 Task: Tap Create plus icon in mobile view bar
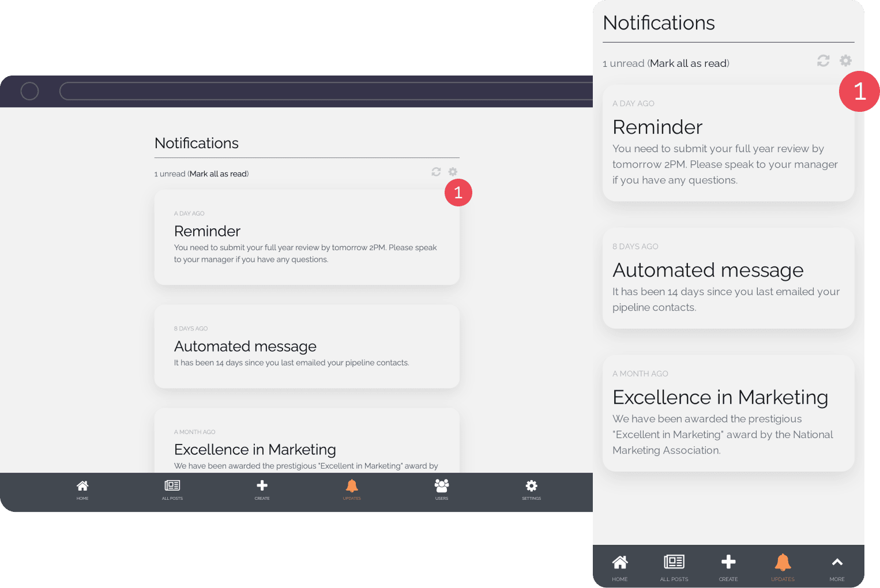click(728, 567)
